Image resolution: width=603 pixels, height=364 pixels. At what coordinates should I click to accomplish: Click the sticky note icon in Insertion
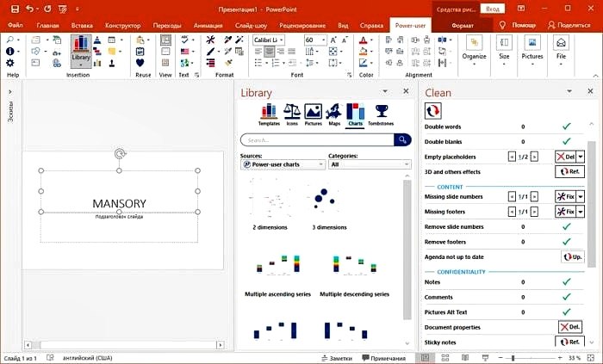(x=112, y=52)
